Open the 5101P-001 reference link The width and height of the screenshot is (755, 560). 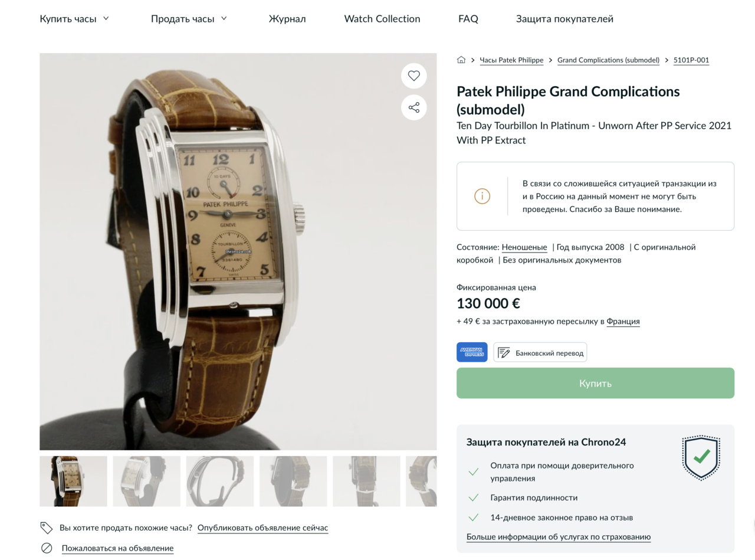[x=691, y=60]
